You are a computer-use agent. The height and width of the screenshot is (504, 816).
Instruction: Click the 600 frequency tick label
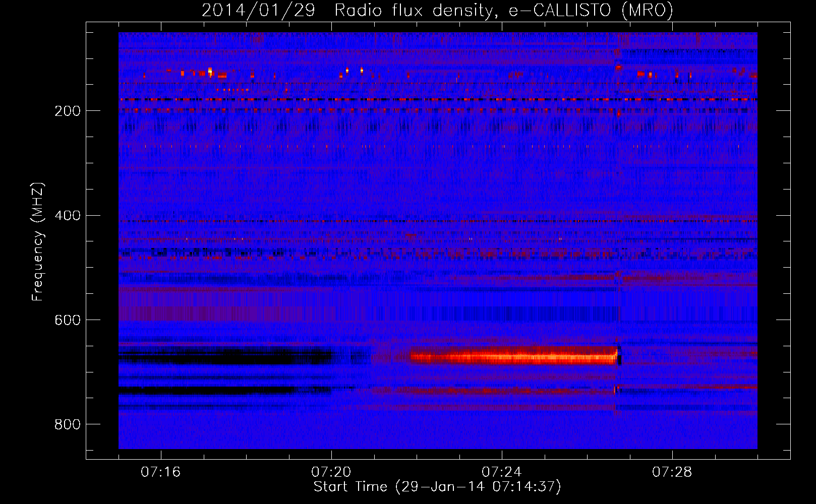tap(68, 320)
